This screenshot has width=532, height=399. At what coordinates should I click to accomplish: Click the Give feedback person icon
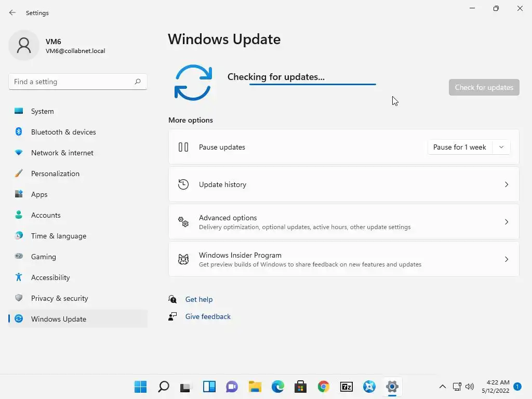coord(172,316)
